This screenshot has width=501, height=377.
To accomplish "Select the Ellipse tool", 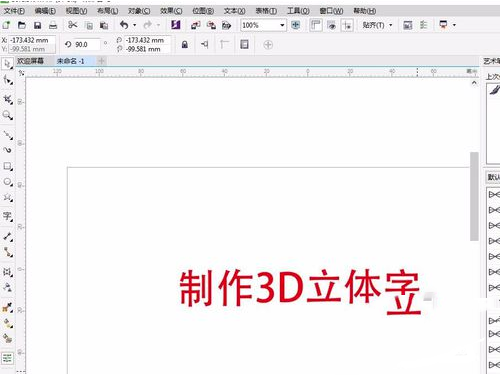I will pyautogui.click(x=8, y=182).
